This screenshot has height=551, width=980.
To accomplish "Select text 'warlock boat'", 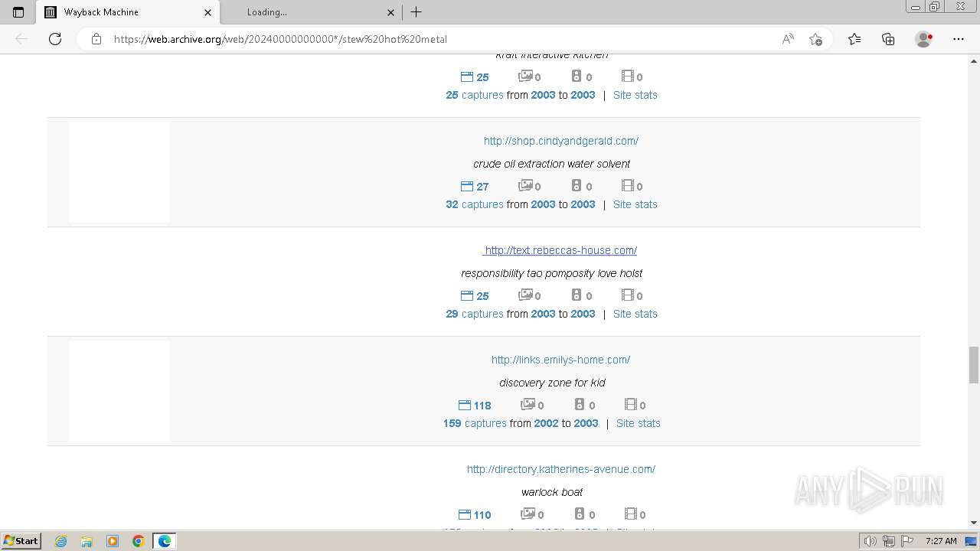I will point(552,492).
